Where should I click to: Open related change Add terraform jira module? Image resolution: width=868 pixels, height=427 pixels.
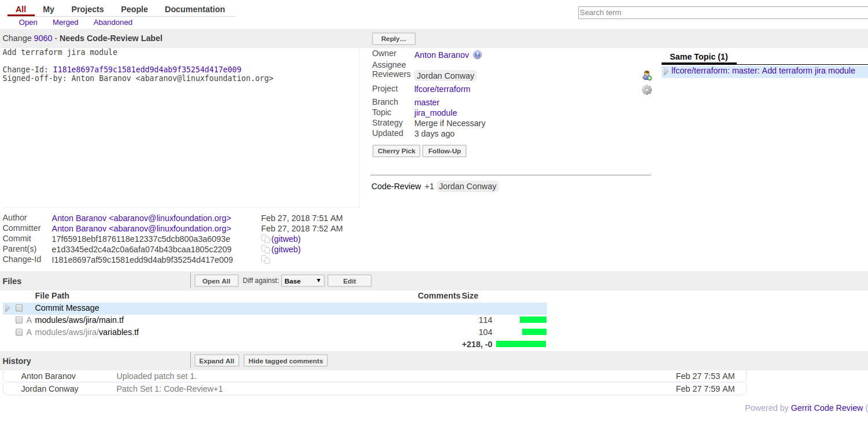click(763, 71)
